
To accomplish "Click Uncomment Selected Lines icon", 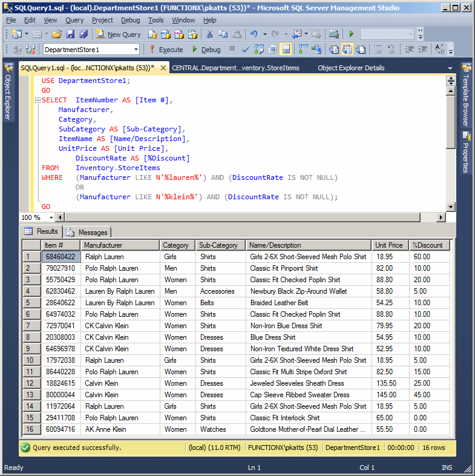I will [x=391, y=49].
